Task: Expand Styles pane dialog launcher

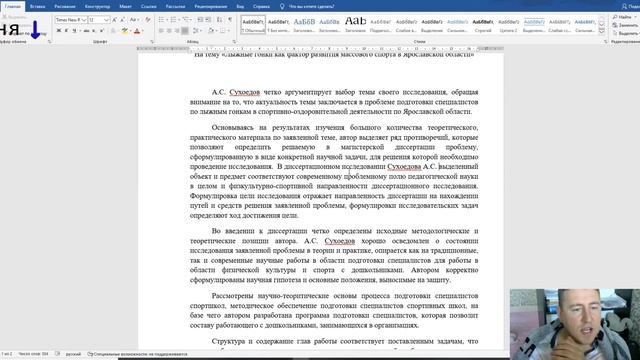Action: pos(606,42)
